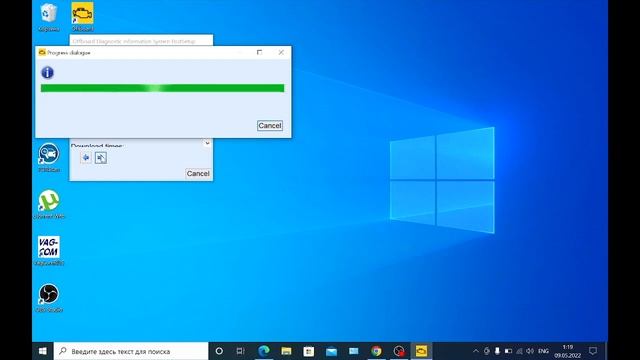Open the round black-red icon beside Chrome
The image size is (640, 360).
(399, 351)
